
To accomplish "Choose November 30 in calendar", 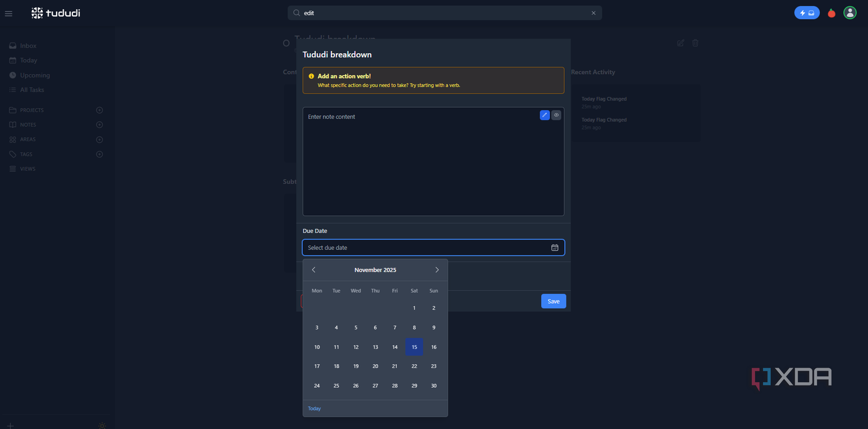I will point(434,386).
